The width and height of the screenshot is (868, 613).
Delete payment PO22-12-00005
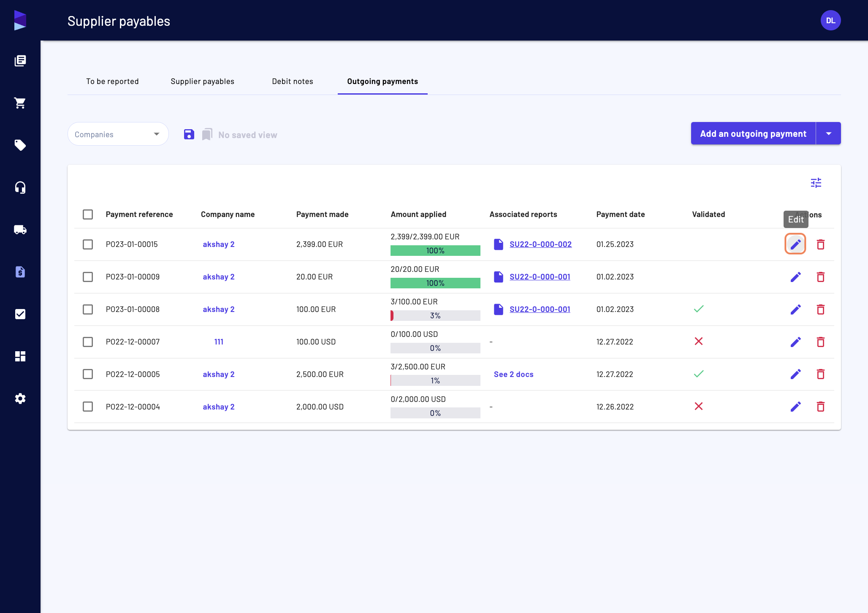pos(821,374)
